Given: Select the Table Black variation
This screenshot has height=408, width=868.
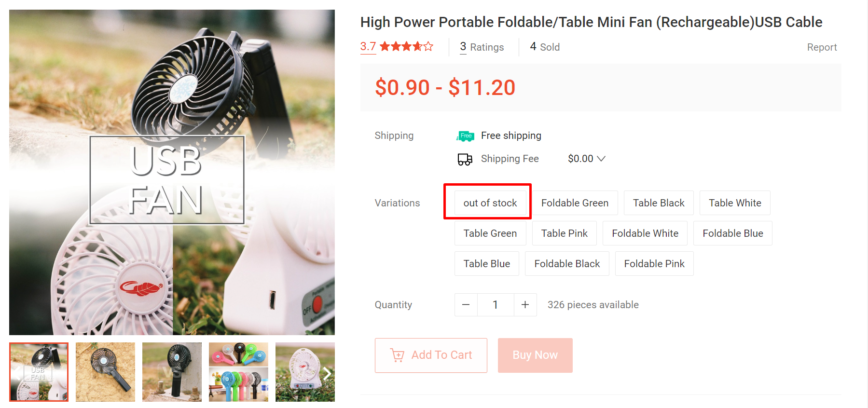Looking at the screenshot, I should (x=658, y=203).
